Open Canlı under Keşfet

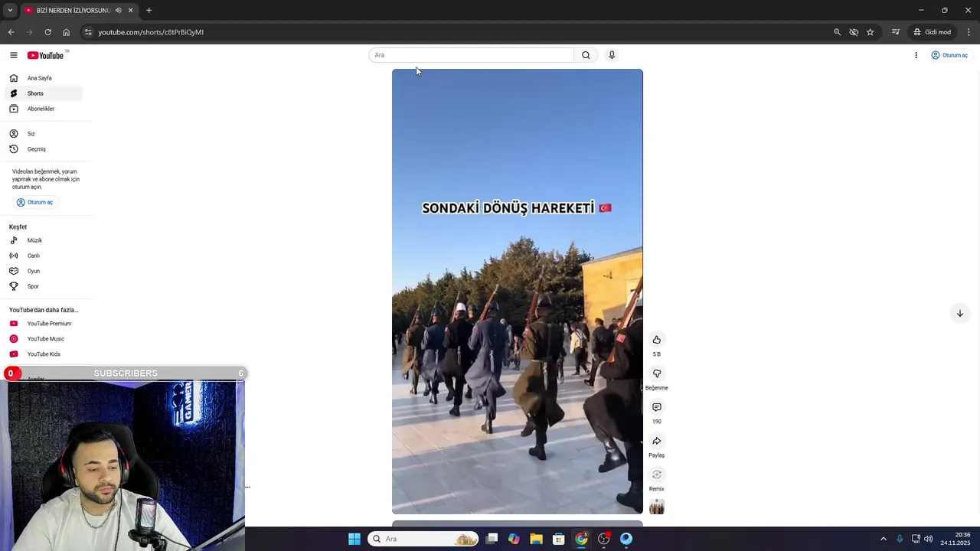44,256
